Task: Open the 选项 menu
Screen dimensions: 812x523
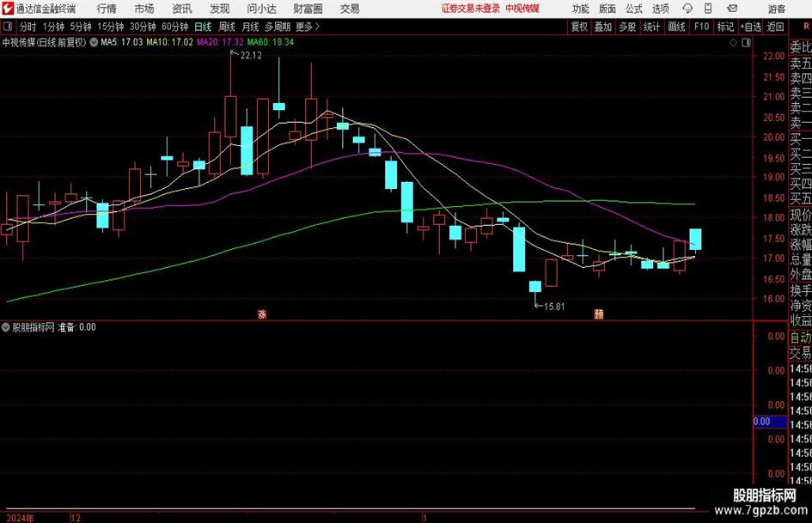Action: coord(660,9)
